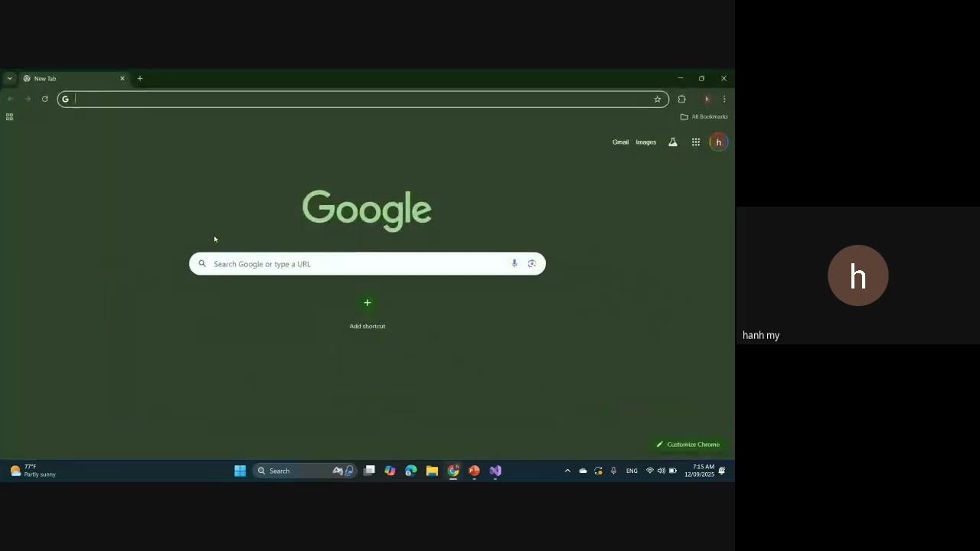Screen dimensions: 980x551
Task: Open the tab search dropdown arrow
Action: pyautogui.click(x=9, y=78)
